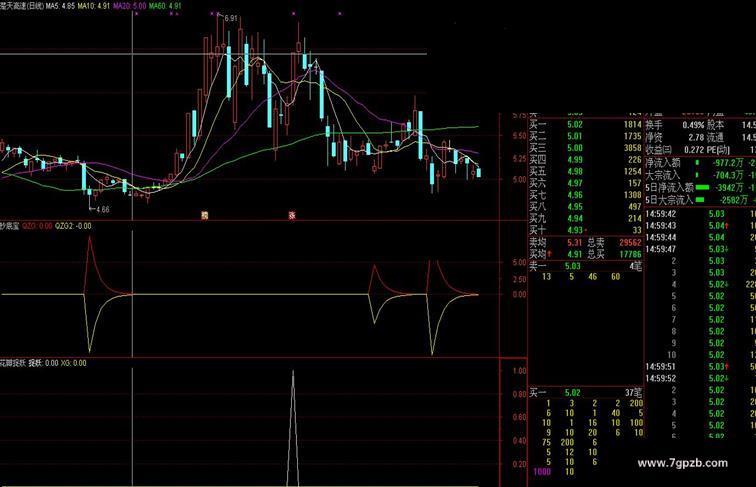The width and height of the screenshot is (756, 487).
Task: Click the 0.40 axis label in bottom indicator
Action: [519, 441]
